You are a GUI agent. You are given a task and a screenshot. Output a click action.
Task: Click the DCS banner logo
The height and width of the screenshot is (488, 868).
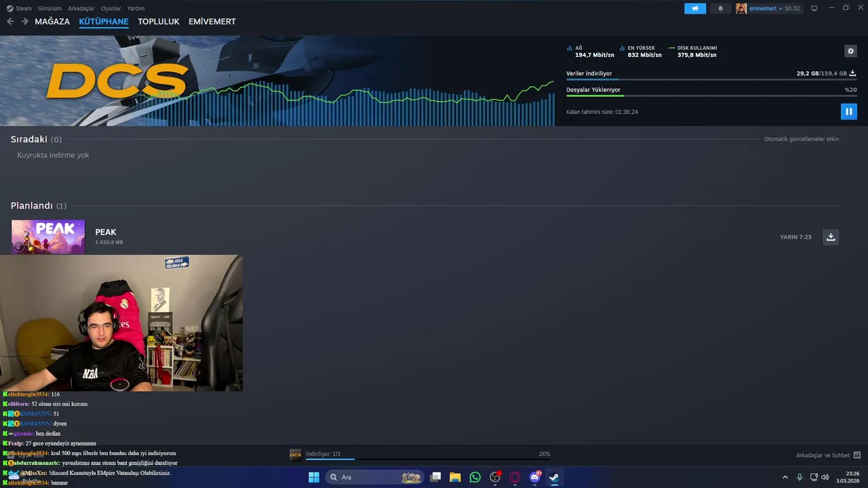point(117,81)
